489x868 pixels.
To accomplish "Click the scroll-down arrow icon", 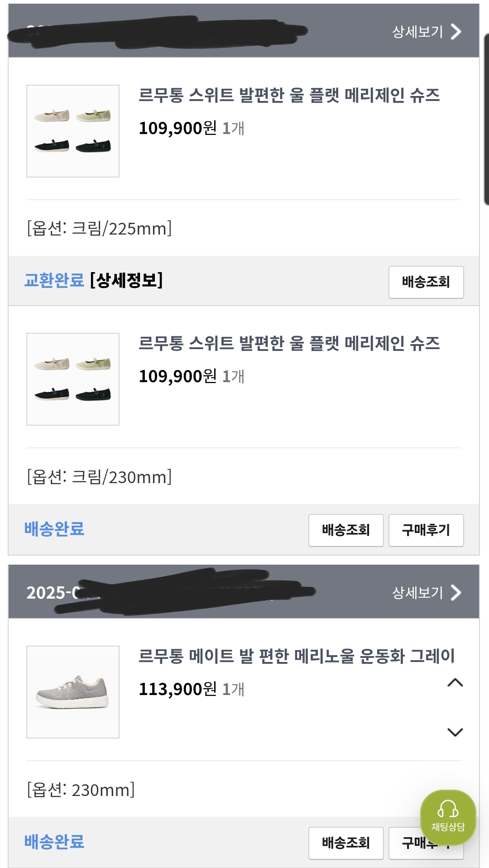I will (x=455, y=732).
